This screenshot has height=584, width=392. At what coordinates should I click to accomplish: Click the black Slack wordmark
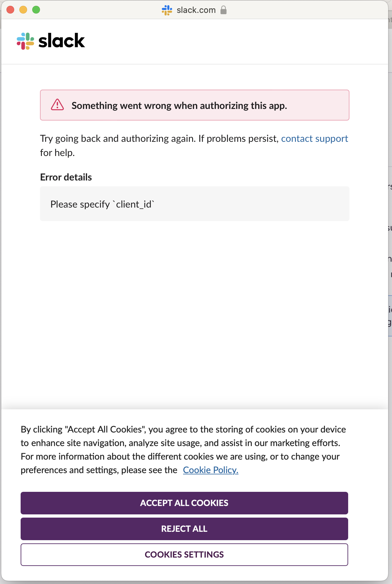[61, 41]
